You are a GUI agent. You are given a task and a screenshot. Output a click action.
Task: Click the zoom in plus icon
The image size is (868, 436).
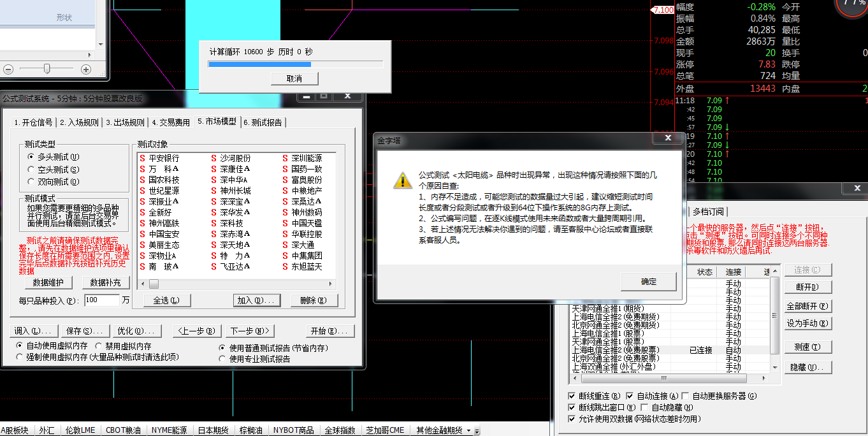pos(86,69)
